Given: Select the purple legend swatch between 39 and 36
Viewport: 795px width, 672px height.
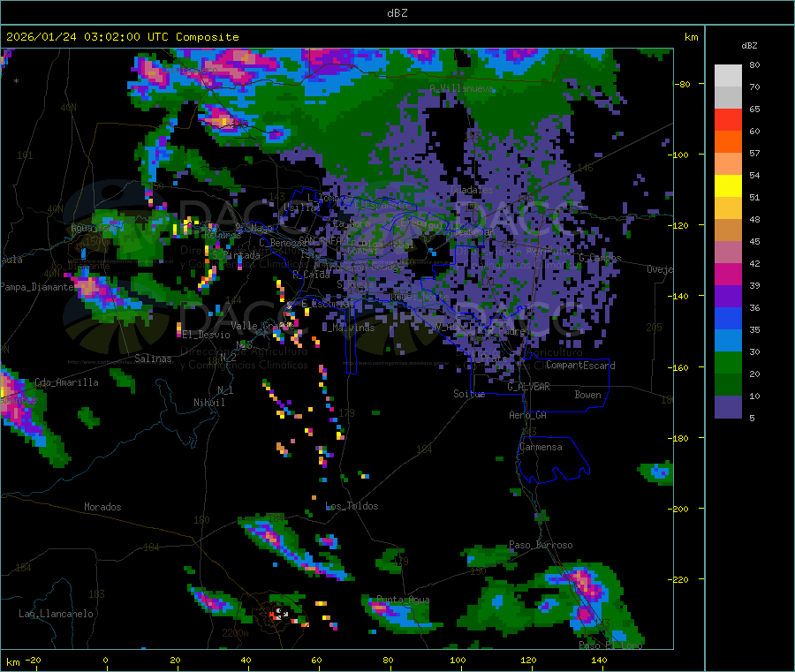Looking at the screenshot, I should [728, 297].
